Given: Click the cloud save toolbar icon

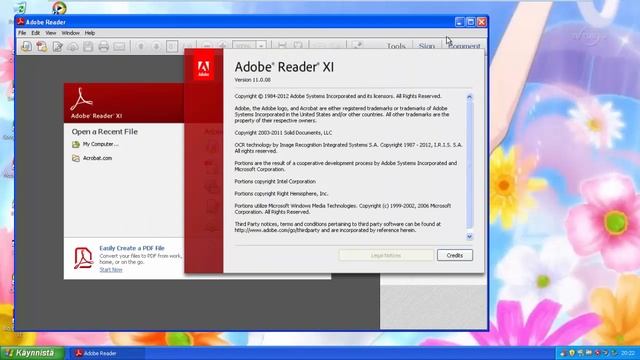Looking at the screenshot, I should coord(73,47).
